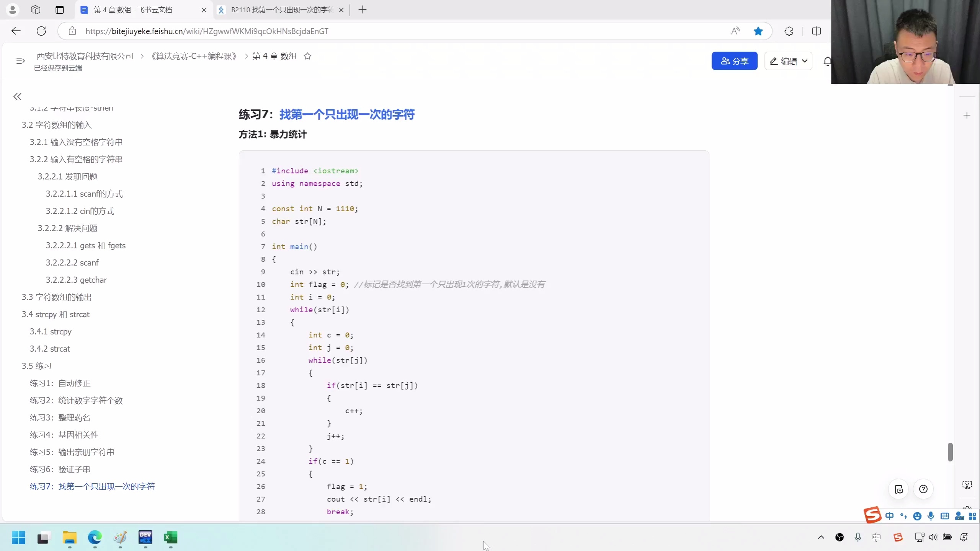Switch to B2110 找第一个只出现一次的字符 tab

pyautogui.click(x=281, y=10)
